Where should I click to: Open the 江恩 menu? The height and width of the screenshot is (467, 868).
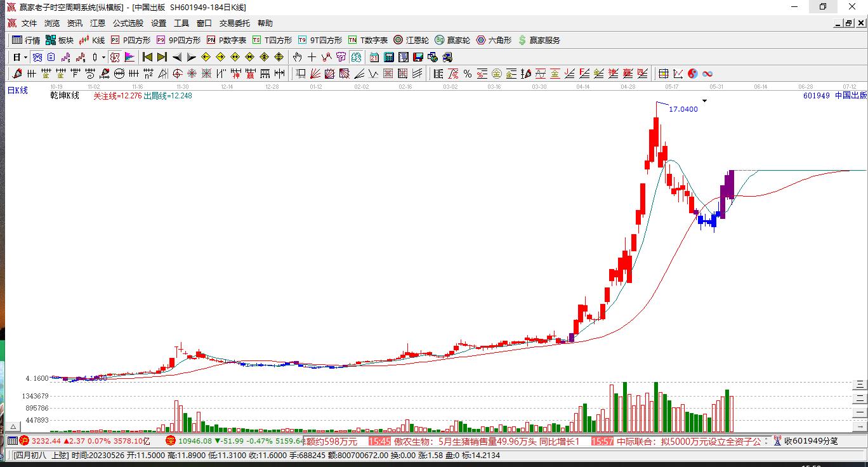(x=98, y=23)
